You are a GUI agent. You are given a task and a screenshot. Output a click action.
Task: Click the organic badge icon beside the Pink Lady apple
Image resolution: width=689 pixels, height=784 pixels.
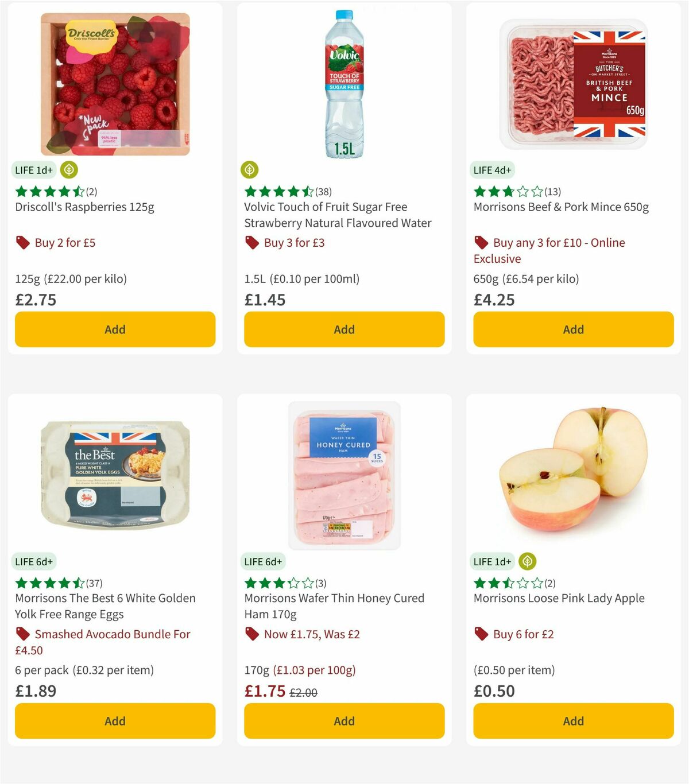click(x=526, y=561)
